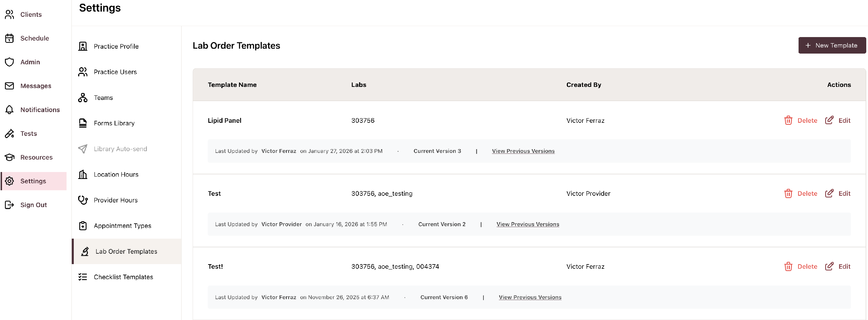Click the Provider Hours stethoscope icon
868x320 pixels.
coord(83,200)
